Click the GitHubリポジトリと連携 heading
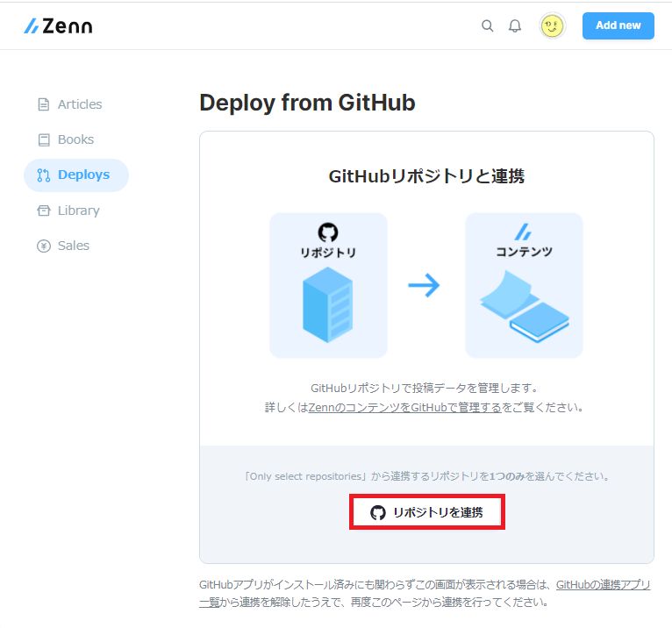The image size is (672, 628). coord(426,176)
